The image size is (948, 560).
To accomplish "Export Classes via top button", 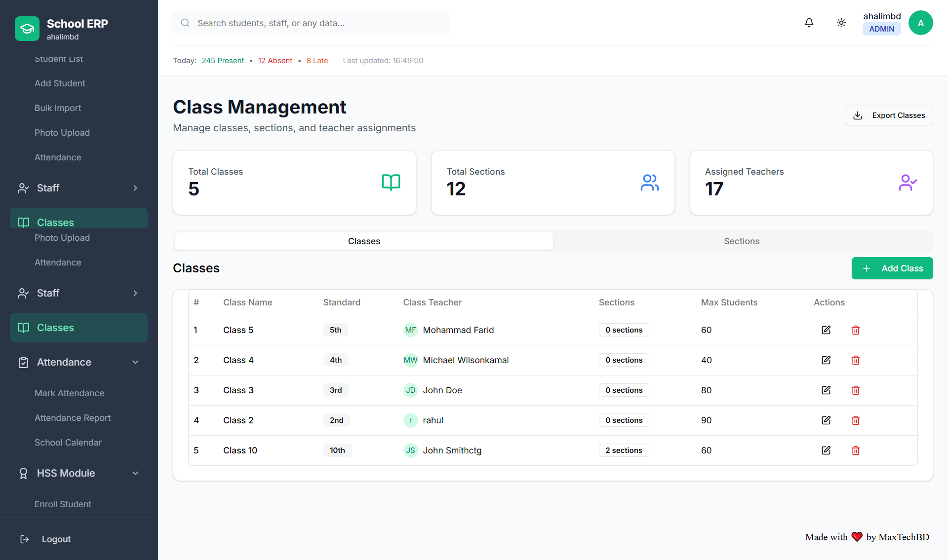I will 889,115.
